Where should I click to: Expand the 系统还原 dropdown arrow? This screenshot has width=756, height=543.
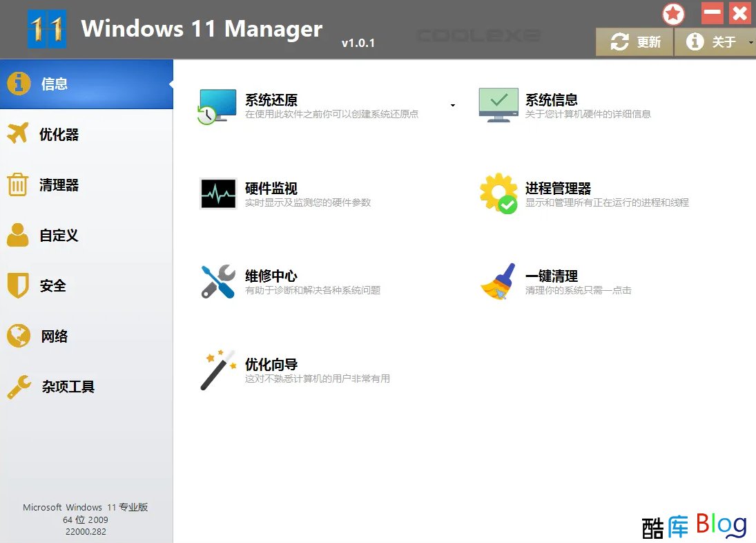(453, 105)
